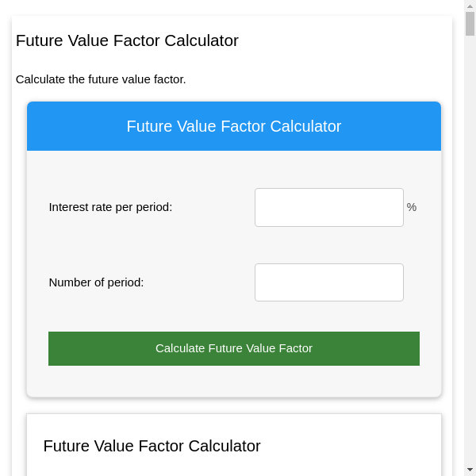Click the vertical scrollbar thumb
This screenshot has width=476, height=476.
(470, 24)
